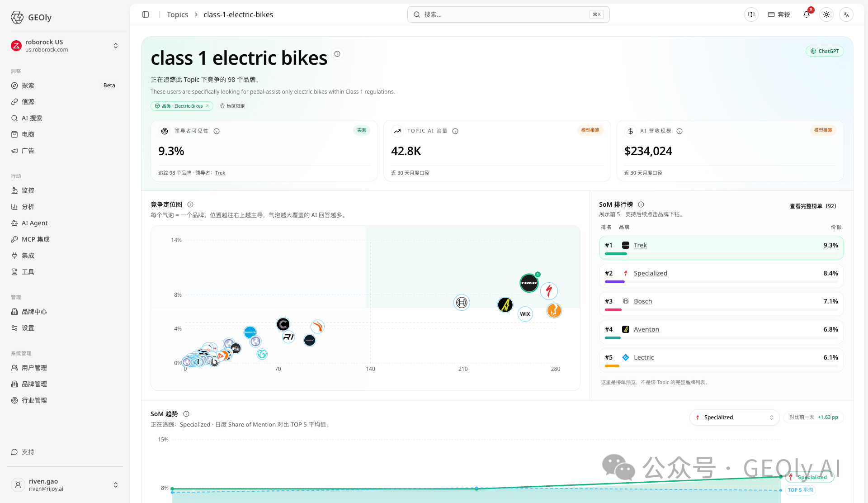
Task: Open #5 Lectric ranking row
Action: [x=721, y=360]
